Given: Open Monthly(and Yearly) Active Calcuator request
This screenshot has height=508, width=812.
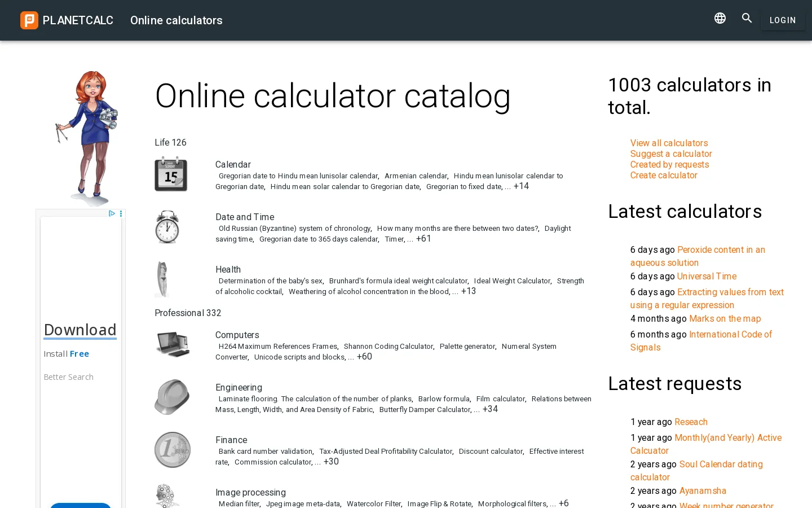Looking at the screenshot, I should point(706,444).
